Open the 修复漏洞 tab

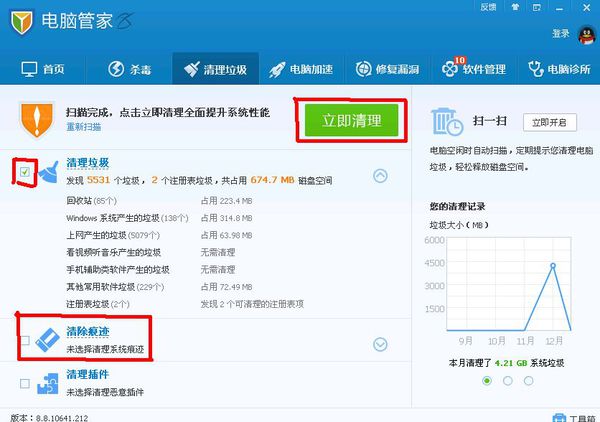point(387,69)
